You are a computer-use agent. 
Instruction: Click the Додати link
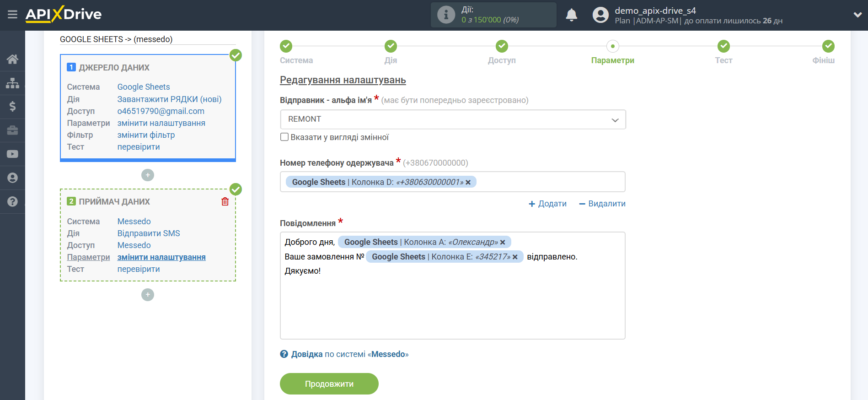point(548,204)
